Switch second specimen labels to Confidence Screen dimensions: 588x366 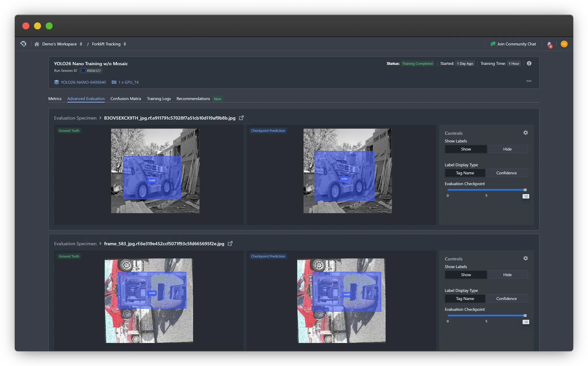pyautogui.click(x=506, y=299)
